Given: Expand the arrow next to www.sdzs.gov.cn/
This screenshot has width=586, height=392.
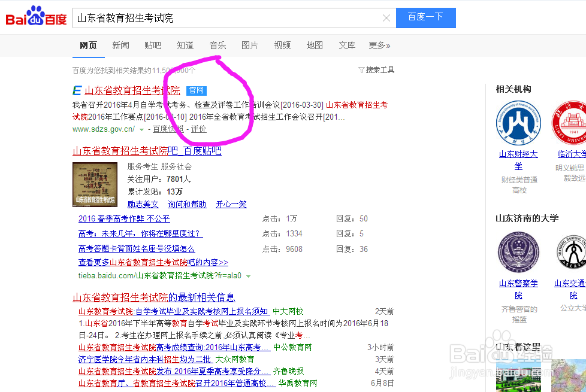Looking at the screenshot, I should (x=141, y=129).
